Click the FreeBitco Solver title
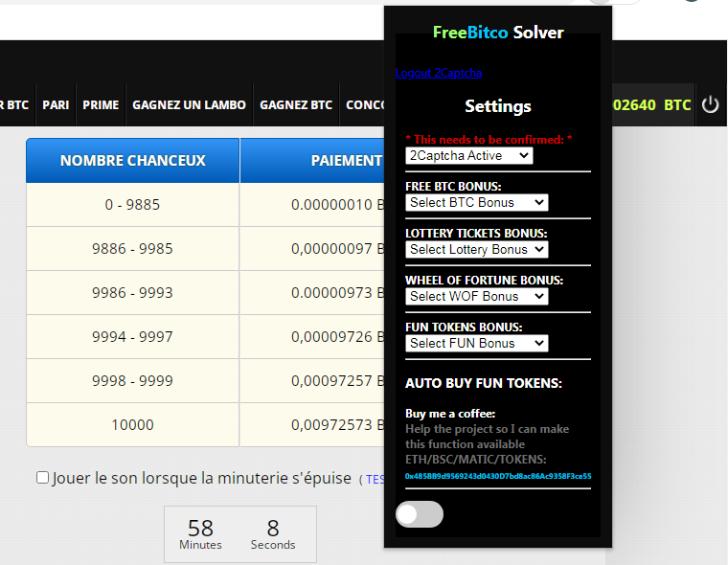The height and width of the screenshot is (565, 728). point(498,32)
